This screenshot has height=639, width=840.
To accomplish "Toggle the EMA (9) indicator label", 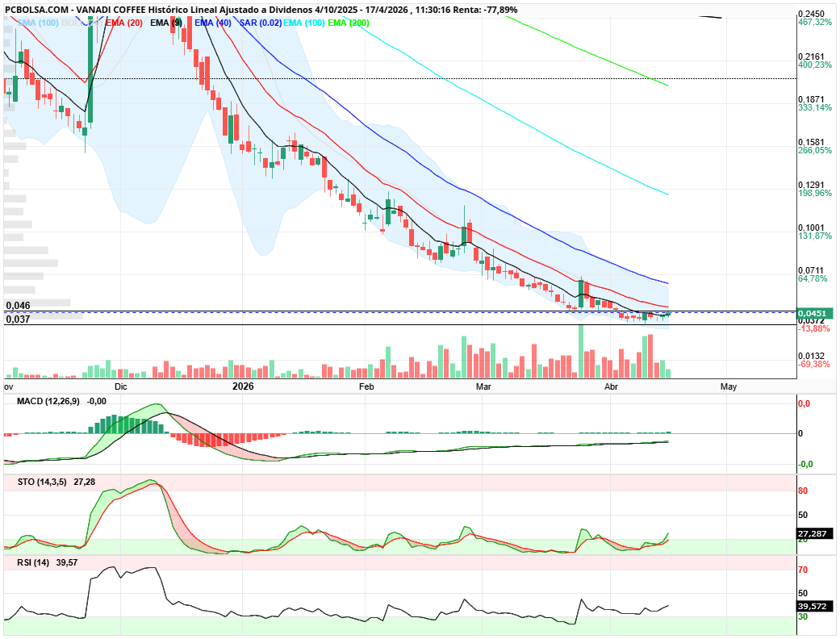I will pyautogui.click(x=167, y=23).
